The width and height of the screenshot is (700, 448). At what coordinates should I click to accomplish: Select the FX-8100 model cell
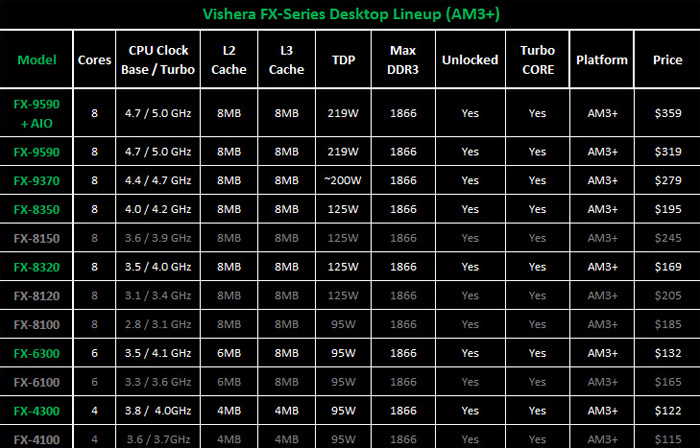pos(37,324)
